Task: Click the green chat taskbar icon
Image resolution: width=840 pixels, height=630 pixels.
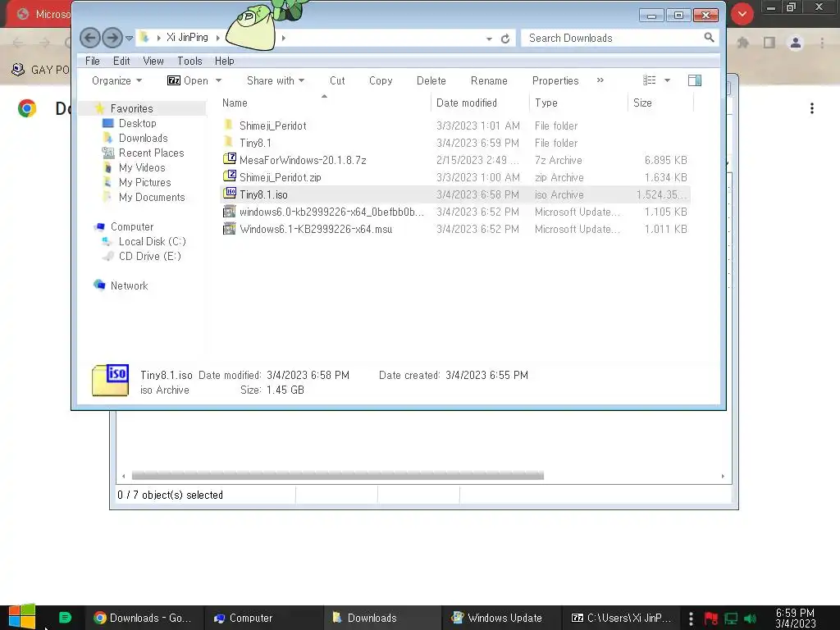Action: pyautogui.click(x=65, y=618)
